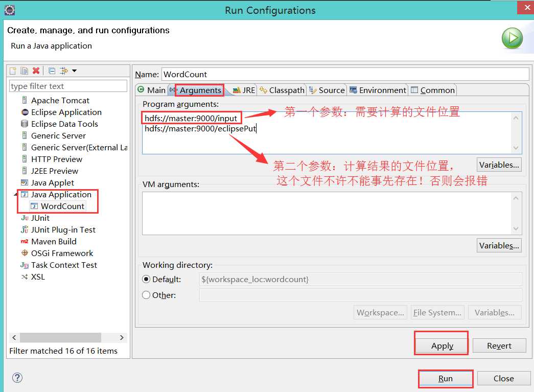Click Program arguments scroll down arrow

[x=516, y=148]
